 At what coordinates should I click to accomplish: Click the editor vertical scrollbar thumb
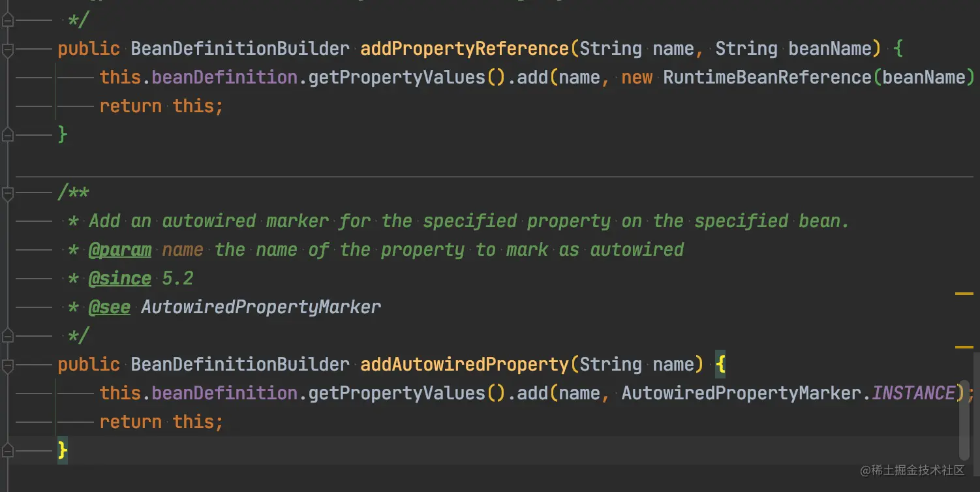click(964, 420)
